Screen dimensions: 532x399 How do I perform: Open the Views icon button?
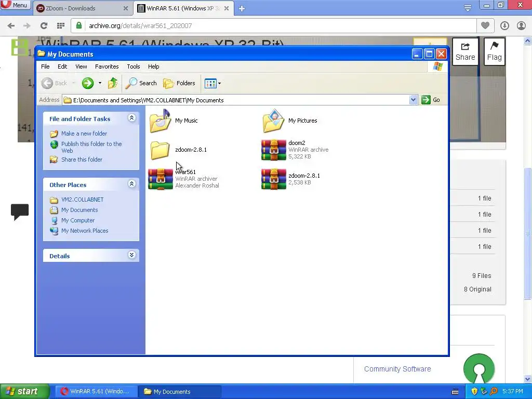[x=210, y=83]
